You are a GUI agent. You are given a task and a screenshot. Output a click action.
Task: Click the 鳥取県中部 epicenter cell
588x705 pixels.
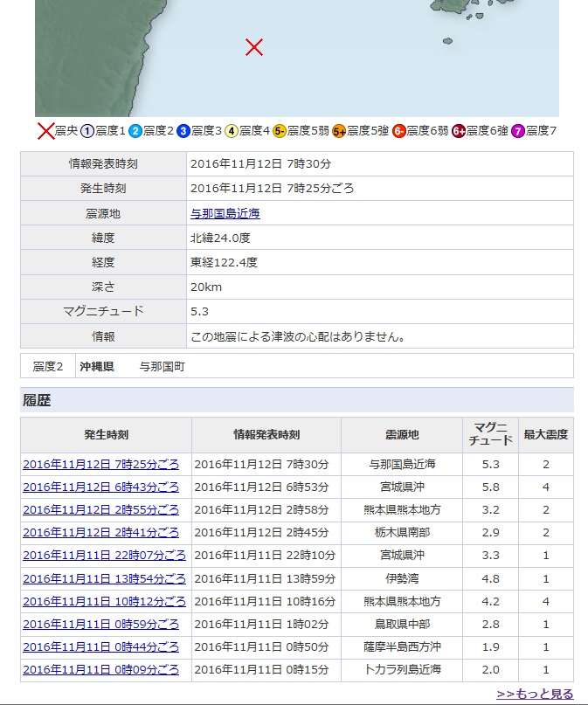click(402, 624)
